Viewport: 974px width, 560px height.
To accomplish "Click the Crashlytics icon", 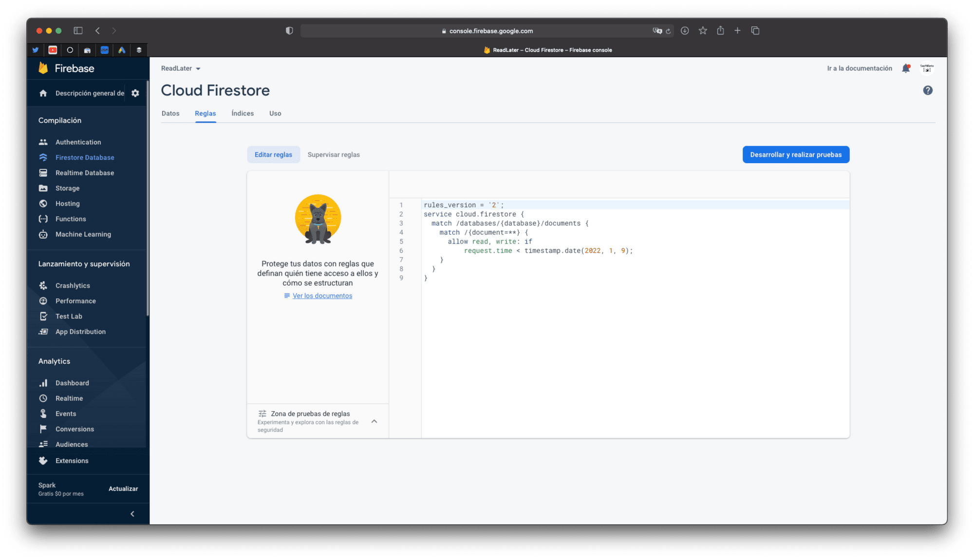I will 43,285.
